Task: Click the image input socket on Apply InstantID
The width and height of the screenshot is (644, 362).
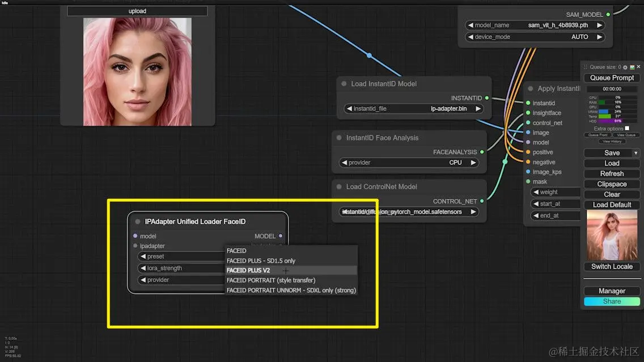Action: pos(528,133)
